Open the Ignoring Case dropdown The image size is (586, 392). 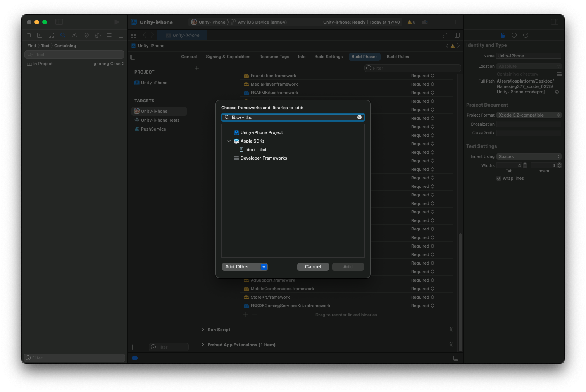pos(108,64)
